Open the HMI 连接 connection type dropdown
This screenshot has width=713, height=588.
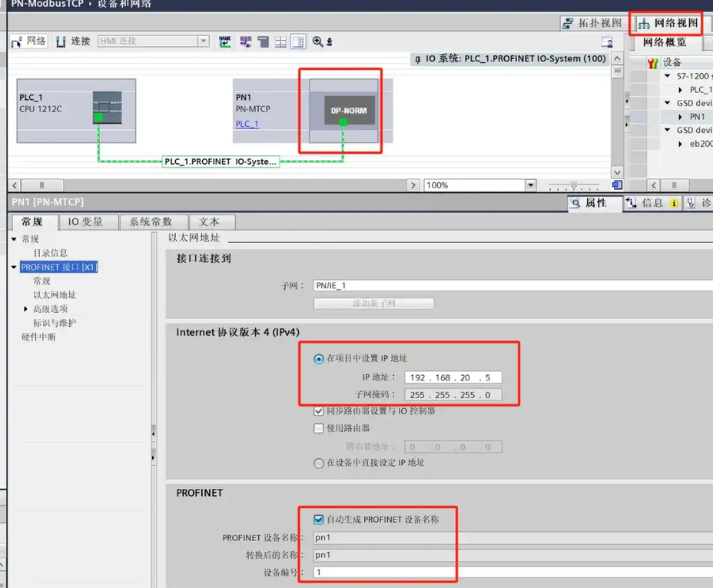[x=204, y=41]
